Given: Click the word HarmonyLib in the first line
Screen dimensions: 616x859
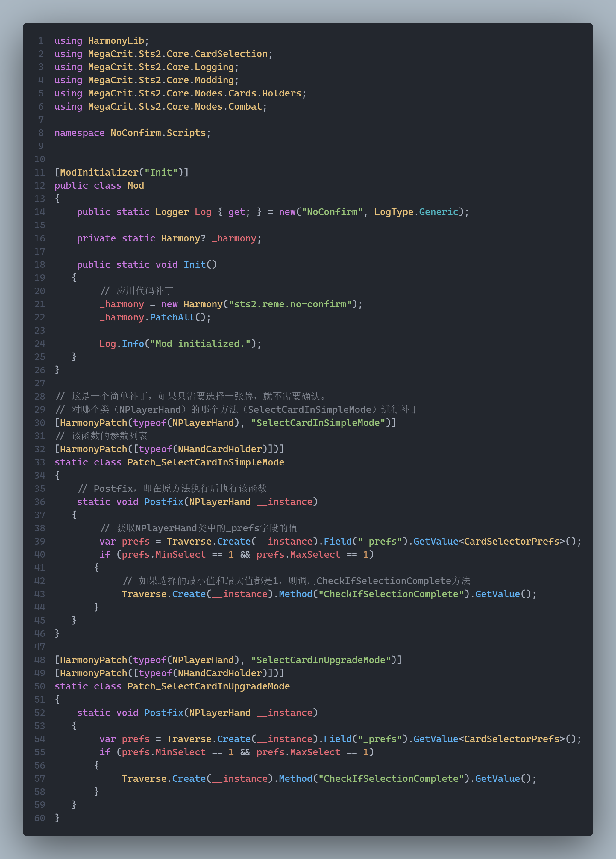Looking at the screenshot, I should pyautogui.click(x=116, y=40).
